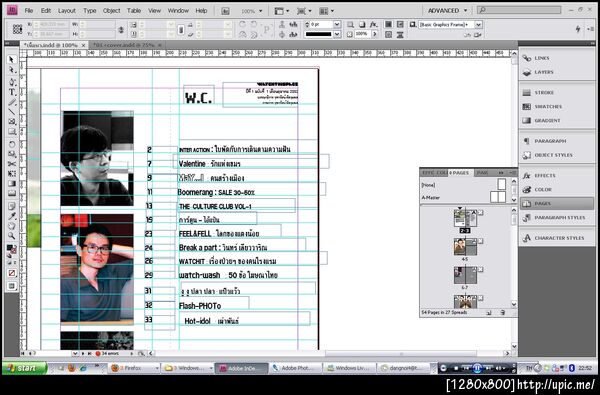Activate the Hand tool
The width and height of the screenshot is (600, 395).
coord(11,226)
